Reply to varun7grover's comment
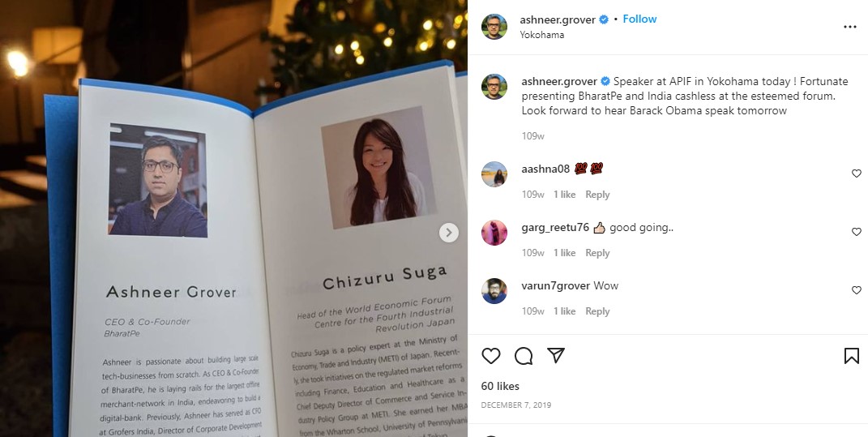Screen dimensions: 868x437 [597, 311]
